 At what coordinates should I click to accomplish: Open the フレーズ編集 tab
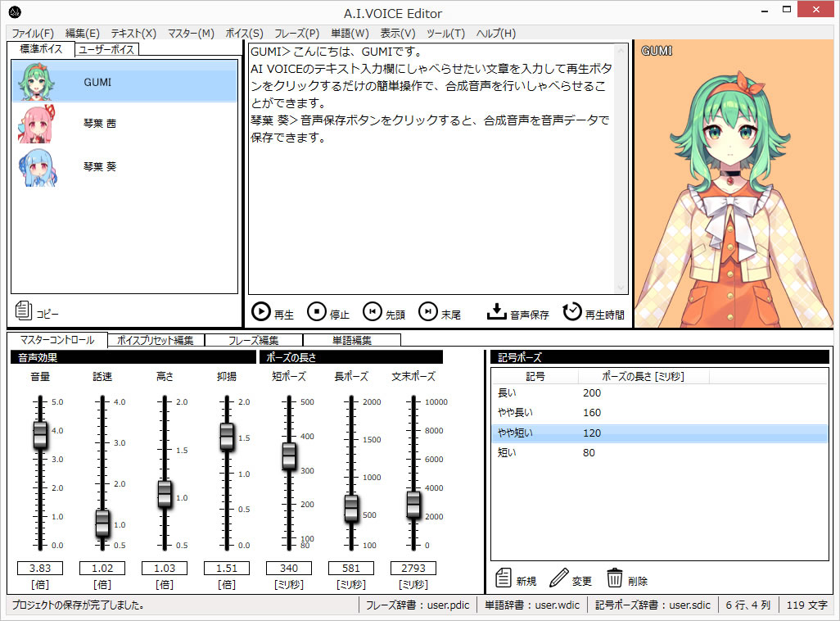254,341
